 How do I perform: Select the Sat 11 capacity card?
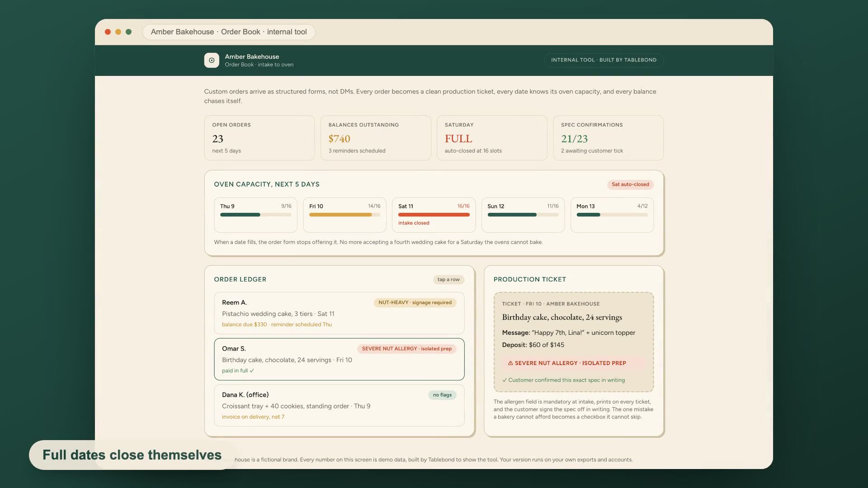coord(434,215)
